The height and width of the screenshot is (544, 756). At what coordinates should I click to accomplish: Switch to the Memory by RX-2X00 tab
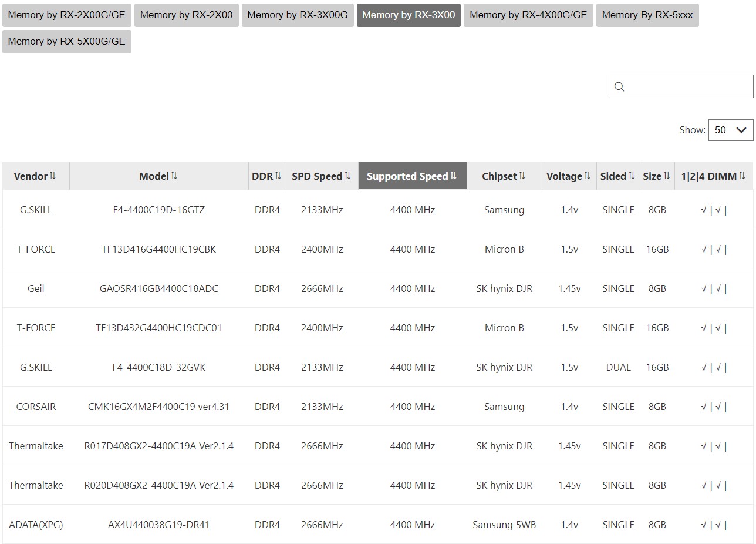point(186,15)
